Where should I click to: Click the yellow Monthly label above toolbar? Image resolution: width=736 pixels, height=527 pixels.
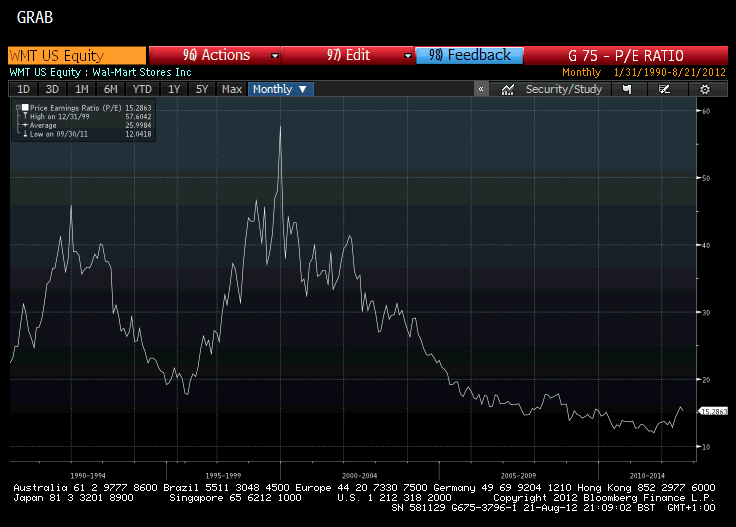(582, 72)
